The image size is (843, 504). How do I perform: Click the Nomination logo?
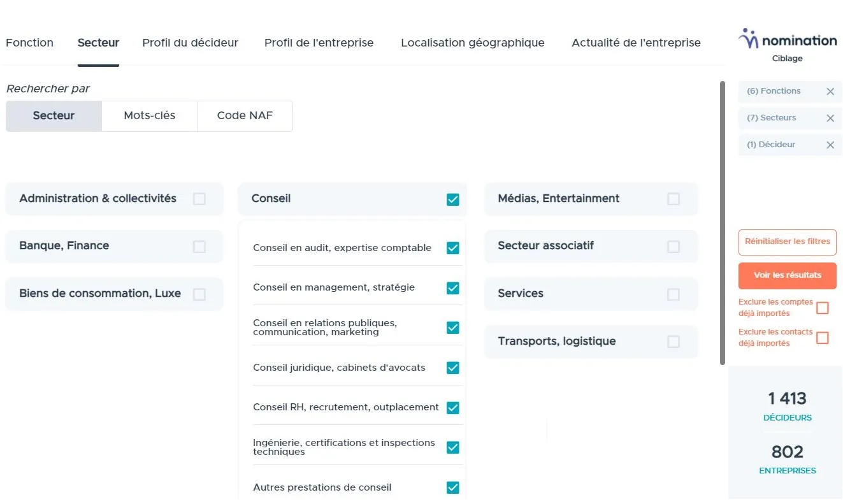pyautogui.click(x=787, y=40)
